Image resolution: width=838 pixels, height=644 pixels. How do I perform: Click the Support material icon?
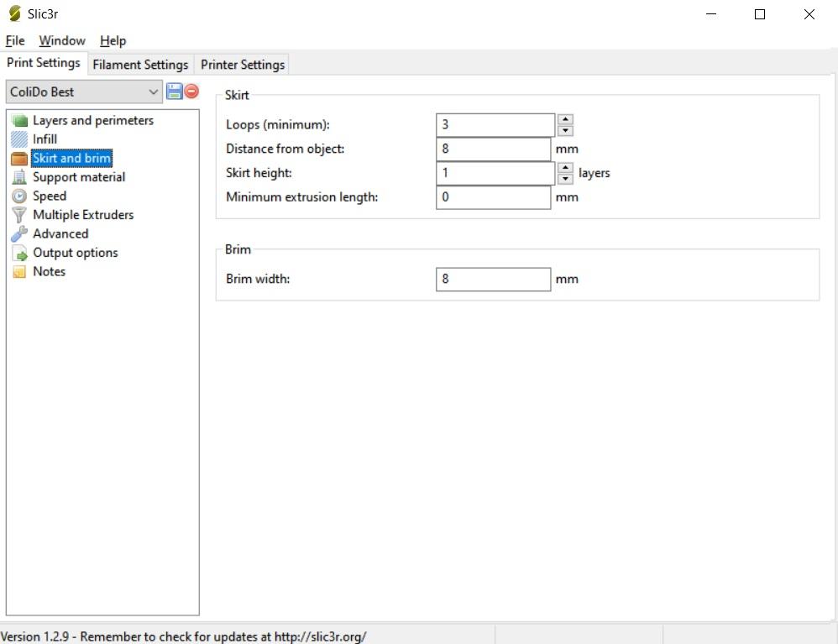[x=19, y=177]
